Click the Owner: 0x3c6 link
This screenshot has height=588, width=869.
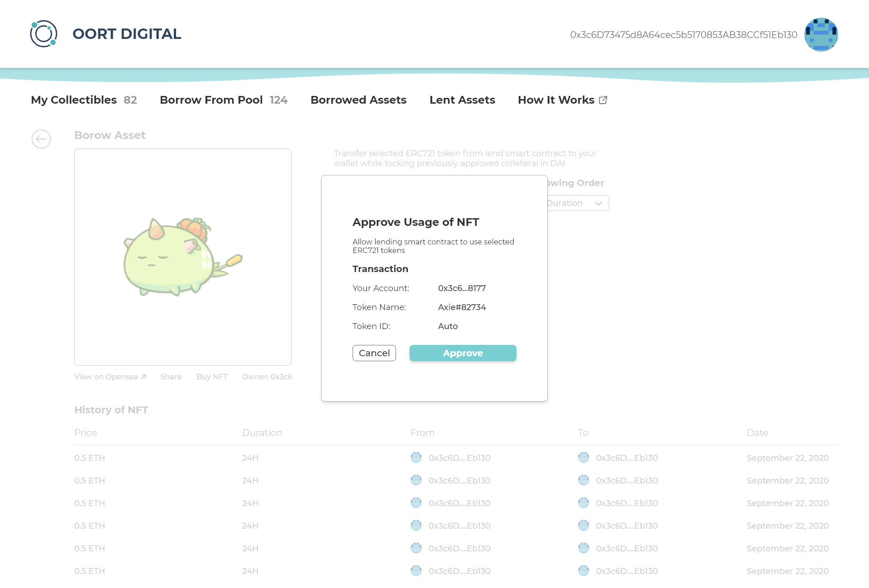coord(267,377)
